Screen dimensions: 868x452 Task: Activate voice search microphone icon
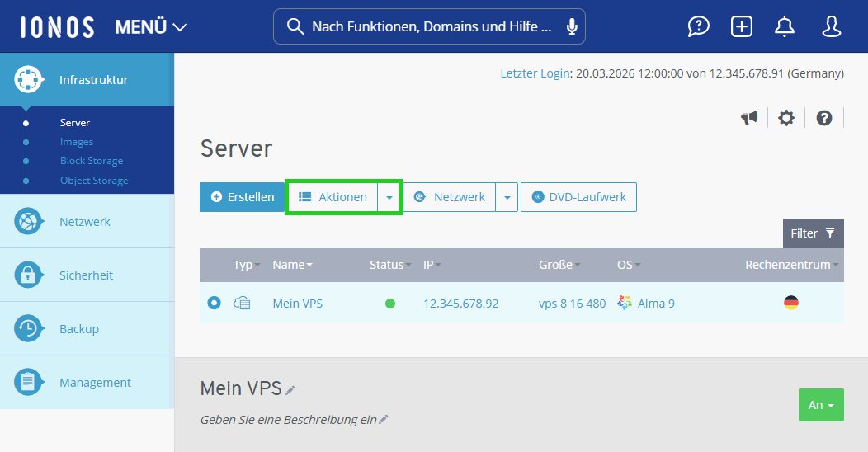[x=572, y=26]
